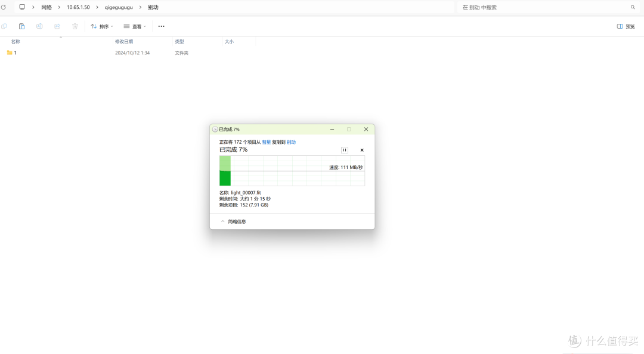This screenshot has width=644, height=354.
Task: Cancel the copy via the X in dialog body
Action: click(x=362, y=150)
